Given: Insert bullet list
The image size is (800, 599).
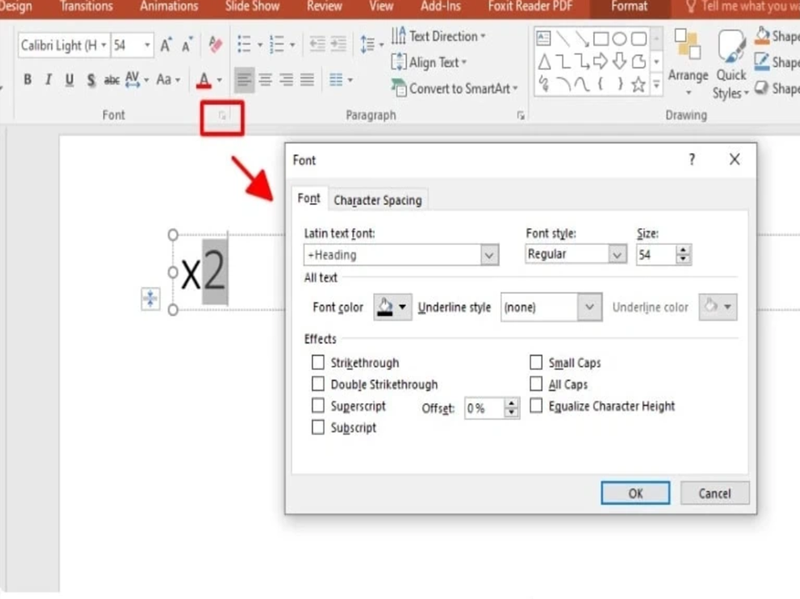Looking at the screenshot, I should [x=244, y=45].
